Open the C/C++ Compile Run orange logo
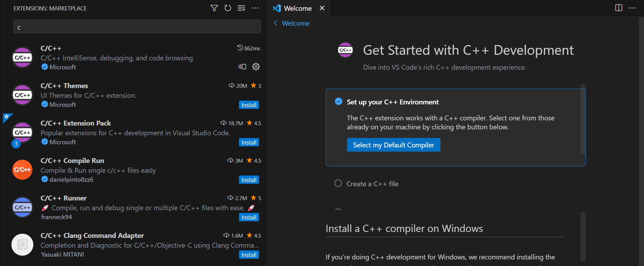The image size is (644, 266). pyautogui.click(x=23, y=170)
